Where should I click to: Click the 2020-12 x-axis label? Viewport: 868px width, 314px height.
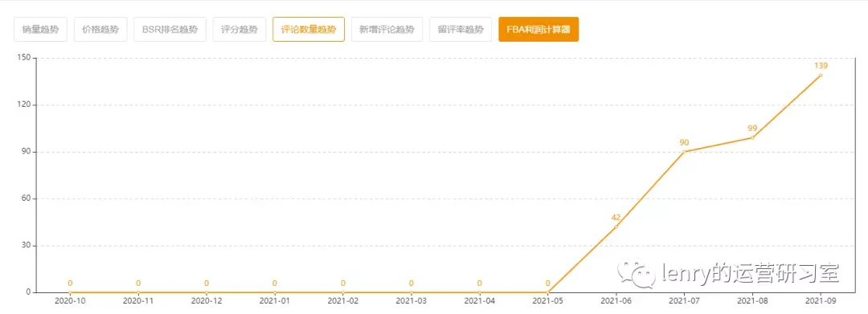207,301
